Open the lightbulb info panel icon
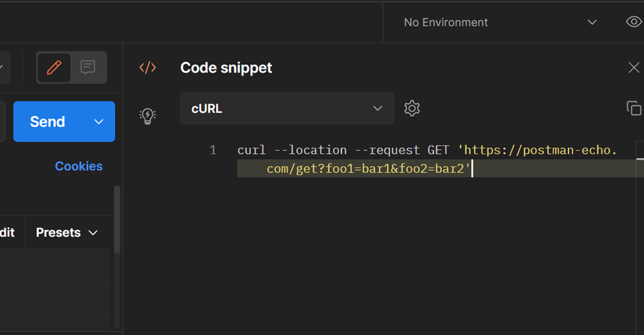 (x=148, y=116)
